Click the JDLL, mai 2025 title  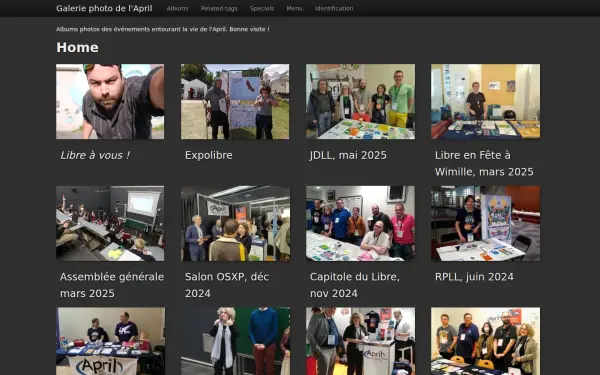point(348,155)
